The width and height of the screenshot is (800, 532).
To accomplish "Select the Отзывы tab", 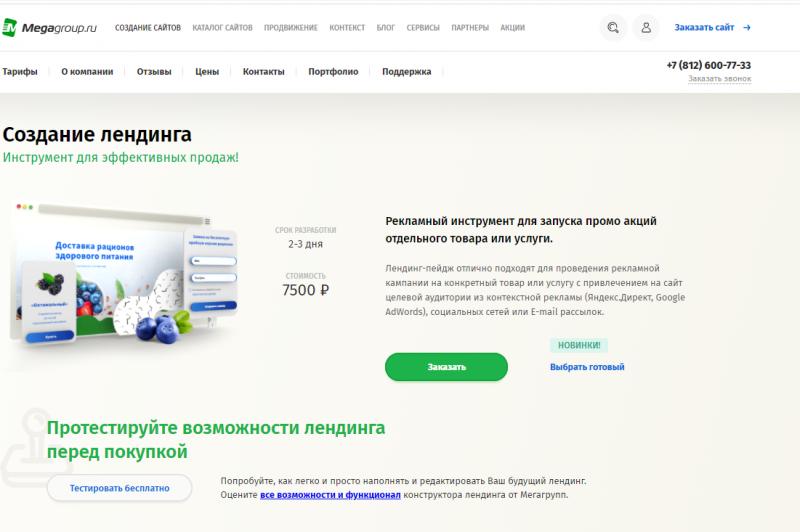I will [154, 71].
